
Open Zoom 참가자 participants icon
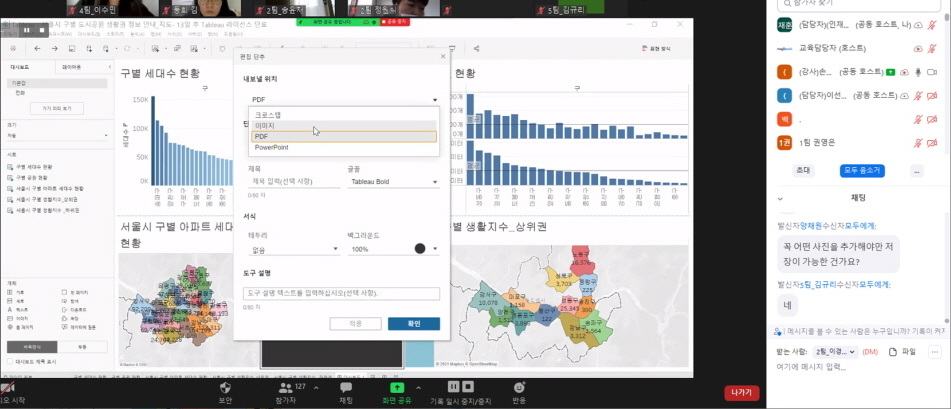click(x=284, y=387)
